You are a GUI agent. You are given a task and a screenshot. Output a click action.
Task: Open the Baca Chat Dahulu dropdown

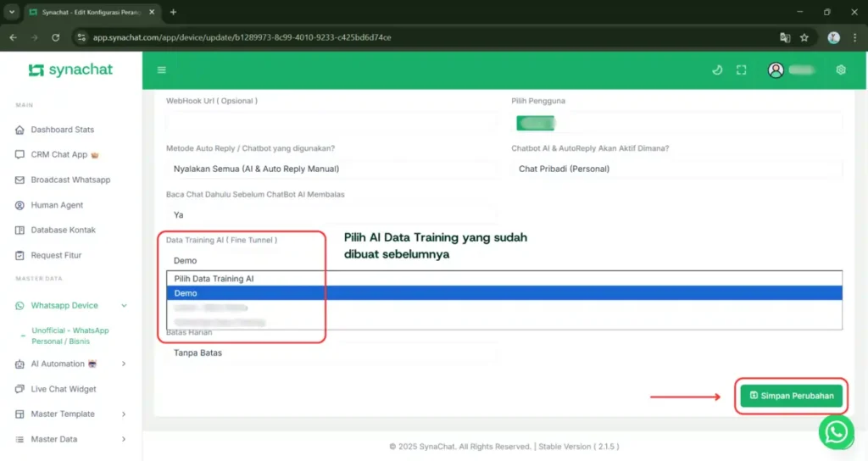pyautogui.click(x=331, y=214)
